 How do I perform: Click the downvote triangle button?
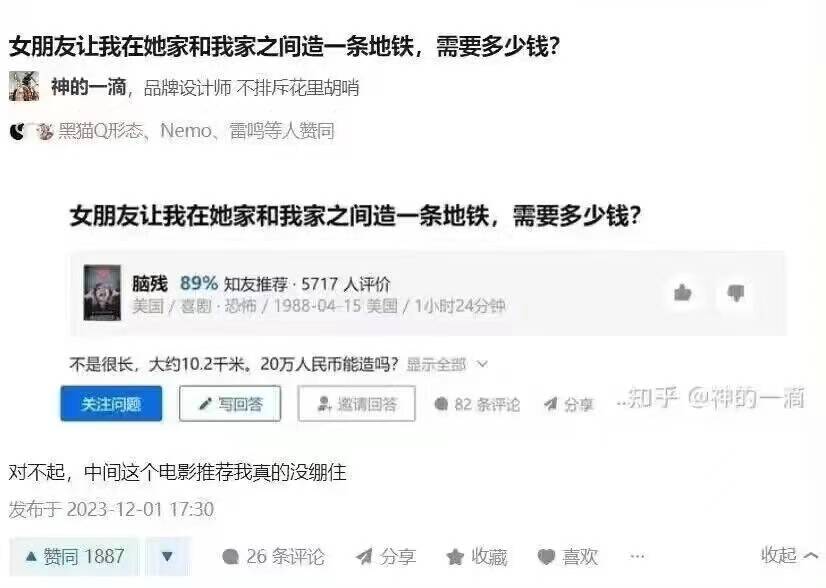click(x=168, y=556)
